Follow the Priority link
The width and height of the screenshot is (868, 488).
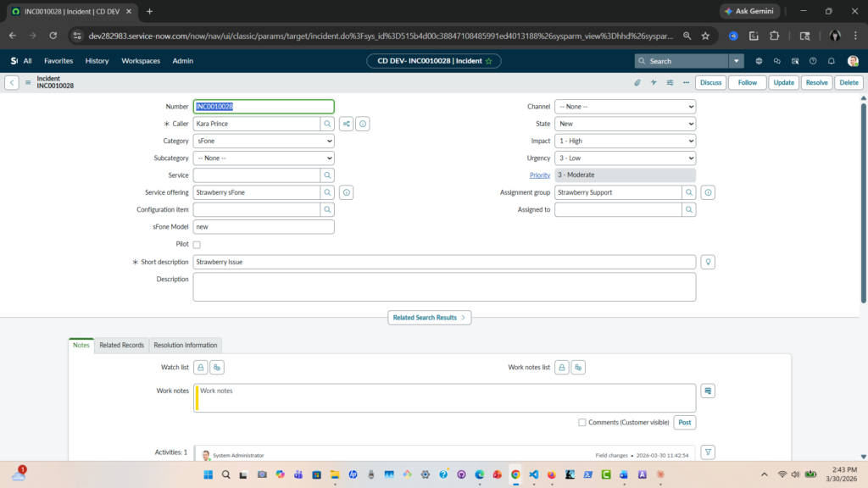(x=539, y=175)
